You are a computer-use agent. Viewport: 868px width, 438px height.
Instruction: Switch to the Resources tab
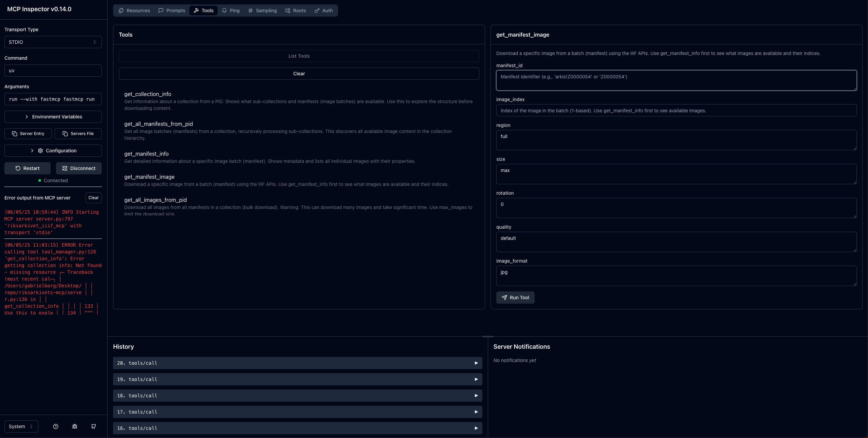(x=134, y=11)
